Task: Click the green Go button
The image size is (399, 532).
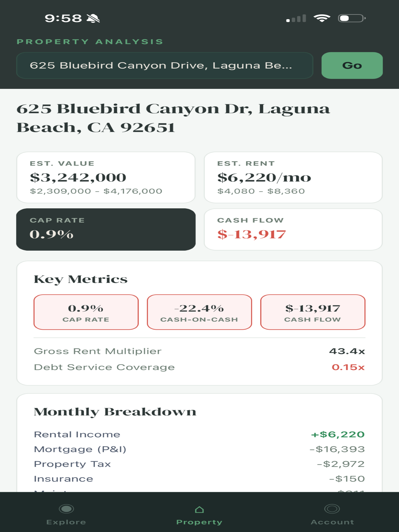Action: click(x=352, y=65)
